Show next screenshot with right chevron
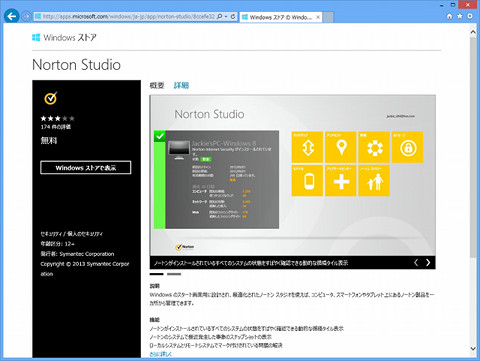The height and width of the screenshot is (361, 480). point(428,263)
